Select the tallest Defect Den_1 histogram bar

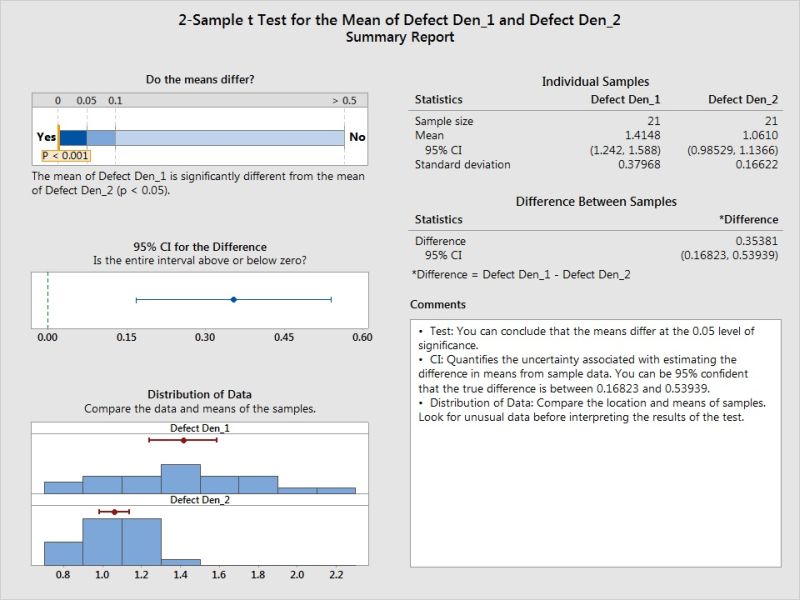tap(180, 478)
